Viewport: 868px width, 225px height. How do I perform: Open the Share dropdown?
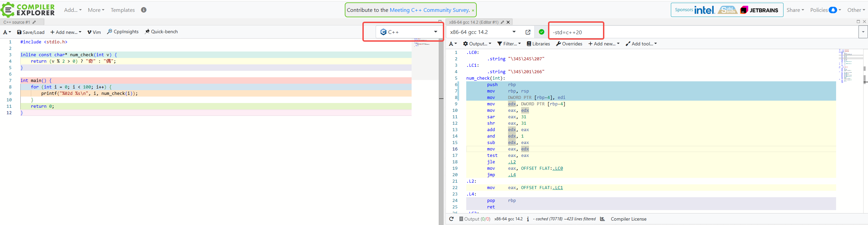click(x=795, y=10)
